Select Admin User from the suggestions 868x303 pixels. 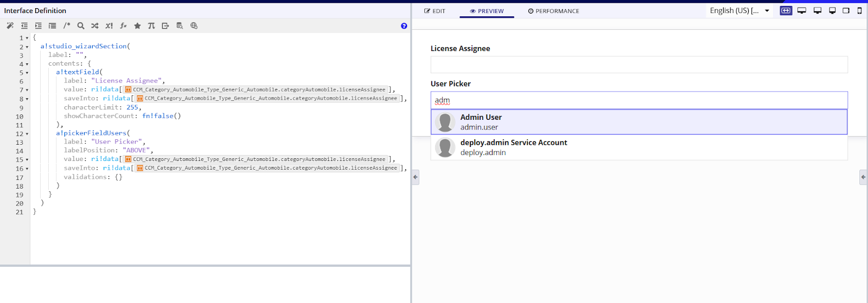click(639, 122)
